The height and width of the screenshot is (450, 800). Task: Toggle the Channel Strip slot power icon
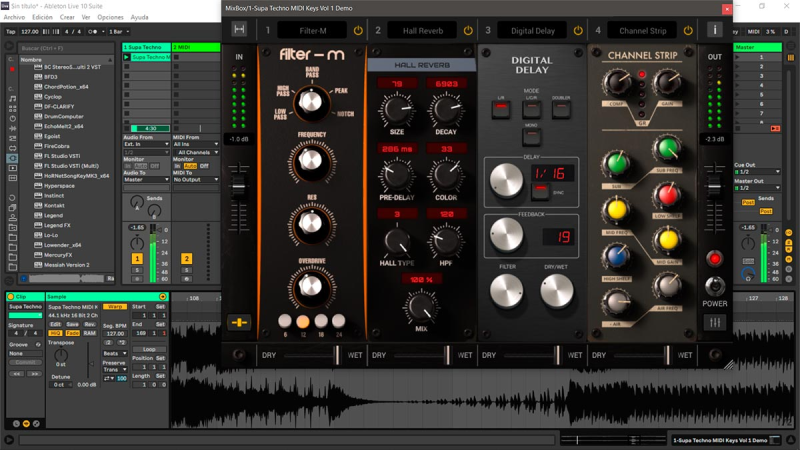pyautogui.click(x=688, y=31)
